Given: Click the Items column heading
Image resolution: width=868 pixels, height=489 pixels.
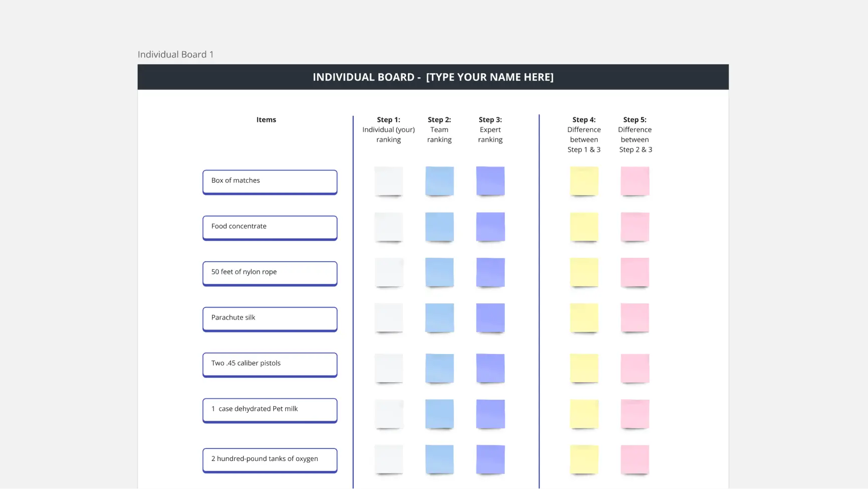Looking at the screenshot, I should (x=266, y=119).
